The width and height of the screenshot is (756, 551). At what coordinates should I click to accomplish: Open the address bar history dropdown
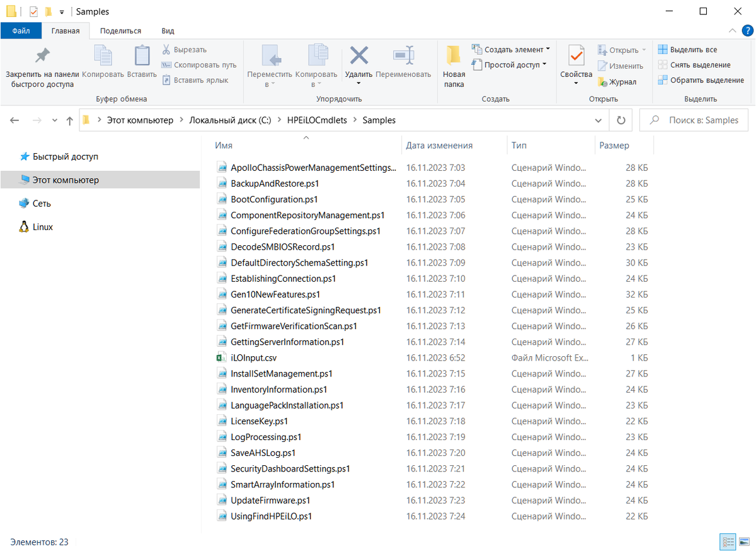[x=598, y=120]
